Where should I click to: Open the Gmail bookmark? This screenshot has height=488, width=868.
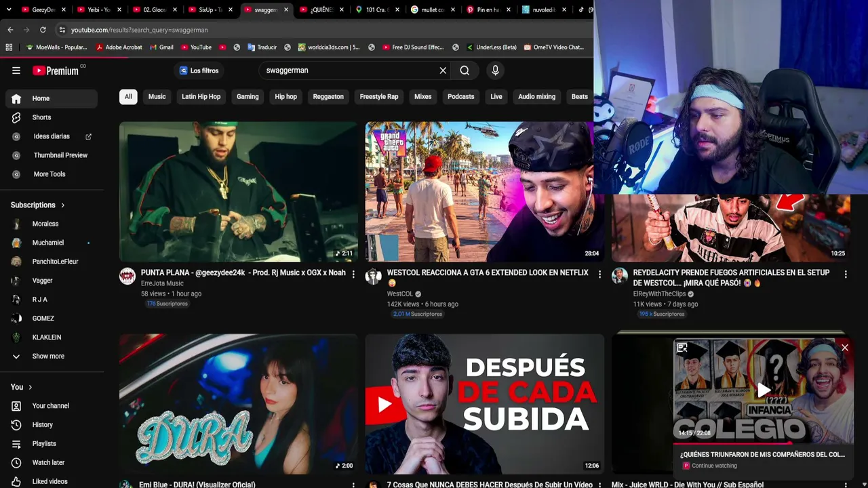[x=160, y=47]
